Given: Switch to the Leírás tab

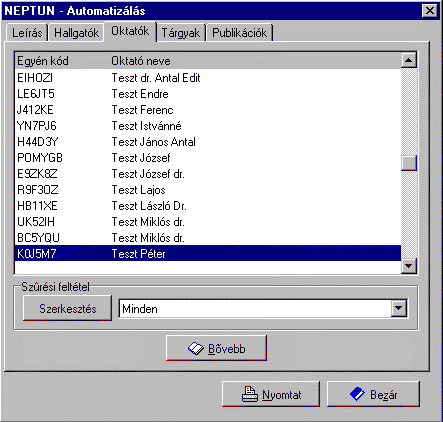Looking at the screenshot, I should 27,33.
